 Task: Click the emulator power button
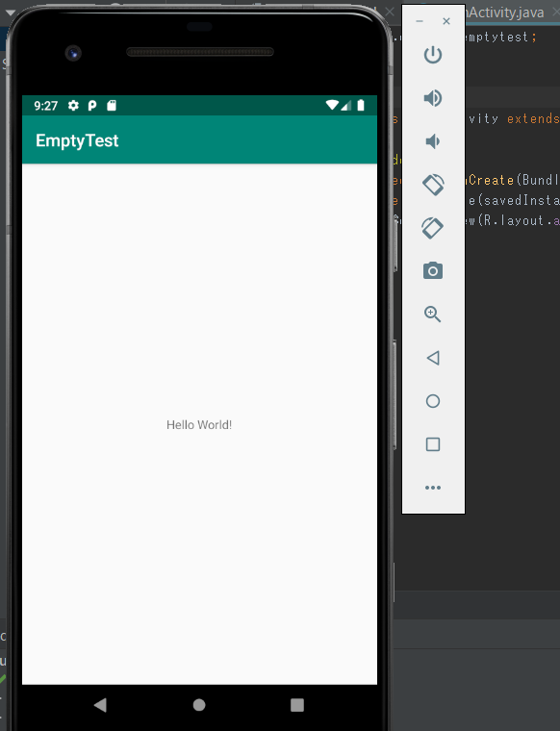[433, 55]
